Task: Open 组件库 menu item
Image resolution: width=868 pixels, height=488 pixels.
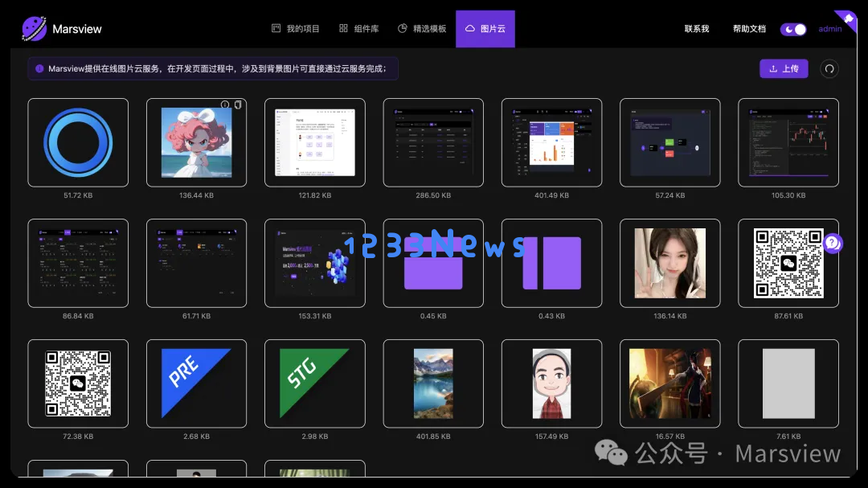Action: click(358, 29)
